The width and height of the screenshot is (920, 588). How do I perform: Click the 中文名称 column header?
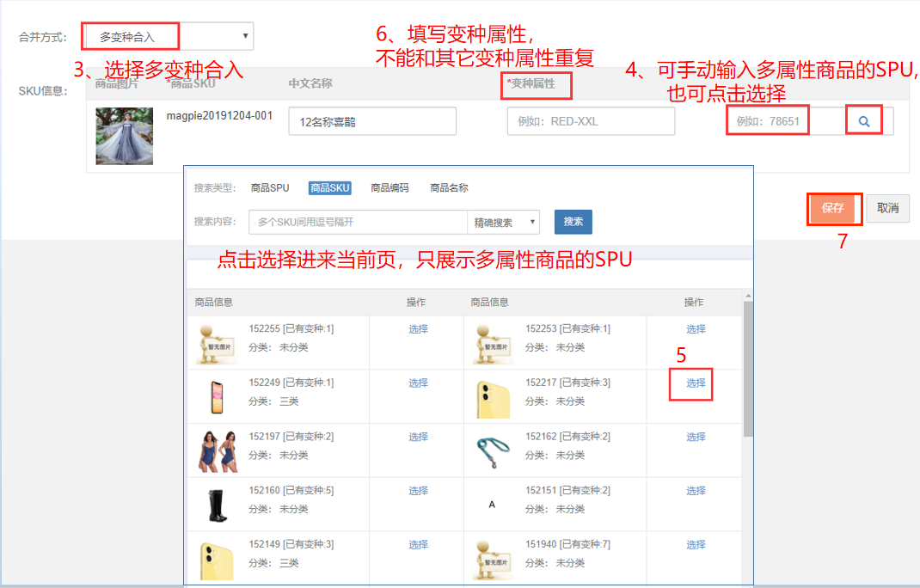click(310, 83)
